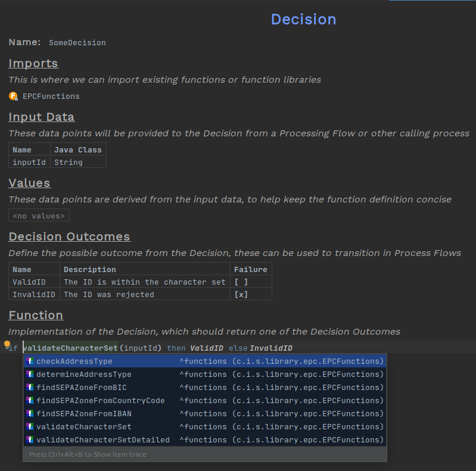476x471 pixels.
Task: Click the 'else' keyword in the expression
Action: 238,348
